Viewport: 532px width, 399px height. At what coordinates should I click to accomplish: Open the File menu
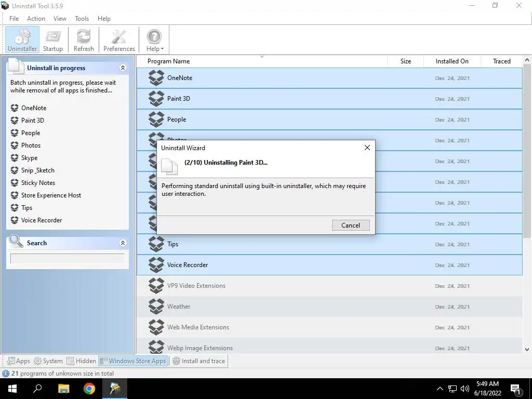[x=14, y=19]
